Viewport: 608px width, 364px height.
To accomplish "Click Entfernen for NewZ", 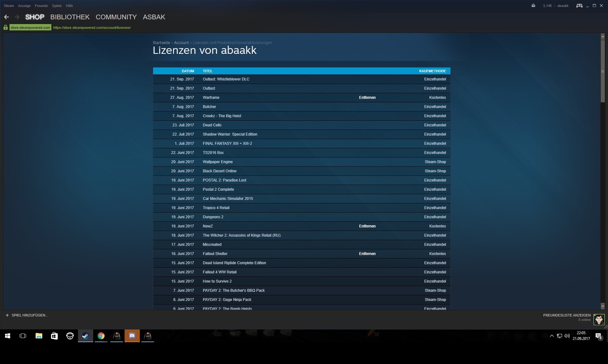I will pyautogui.click(x=367, y=226).
